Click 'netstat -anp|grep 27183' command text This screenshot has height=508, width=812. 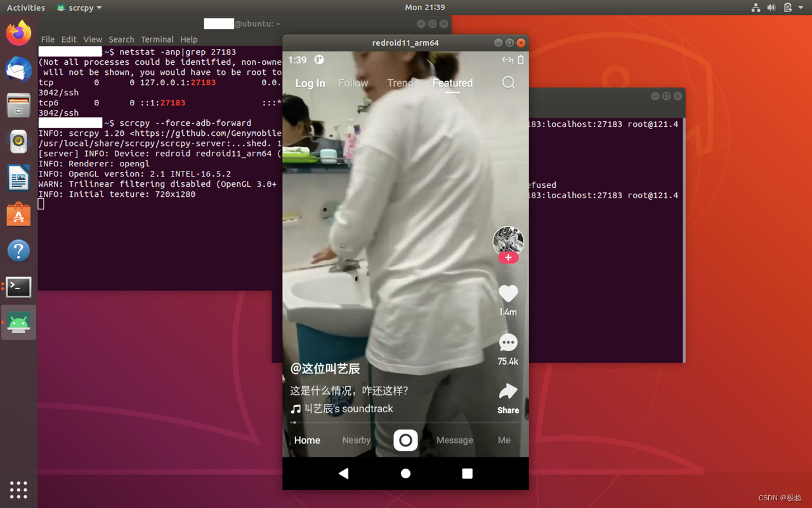tap(178, 52)
